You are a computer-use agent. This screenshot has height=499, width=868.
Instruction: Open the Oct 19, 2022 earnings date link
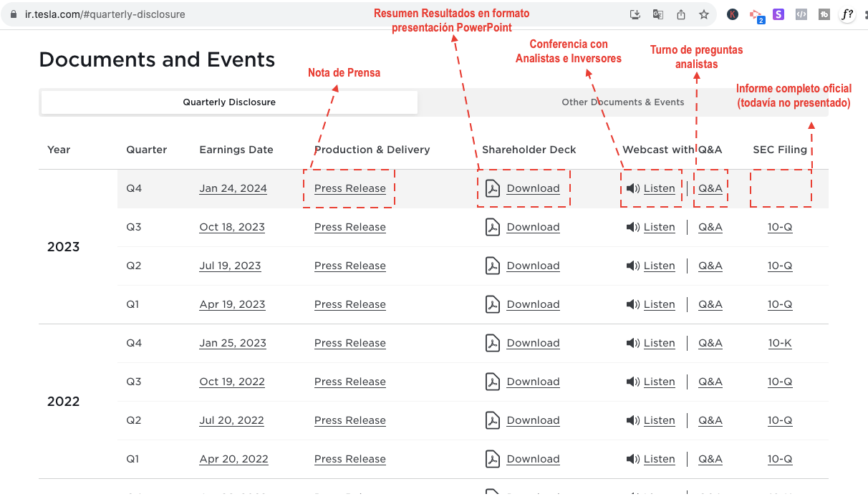pyautogui.click(x=232, y=382)
